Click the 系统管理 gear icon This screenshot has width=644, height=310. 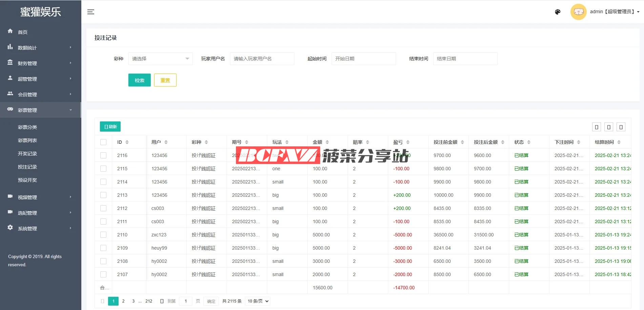point(10,228)
